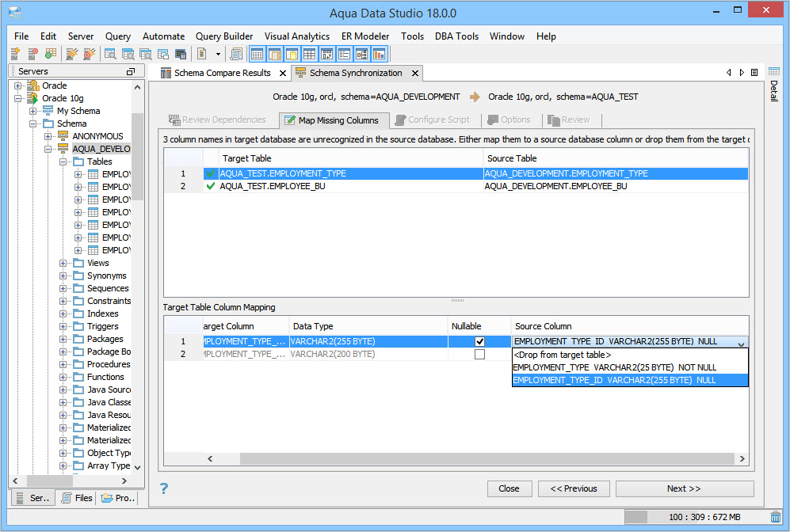Switch to Schema Compare Results tab
The image size is (790, 532).
coord(222,73)
